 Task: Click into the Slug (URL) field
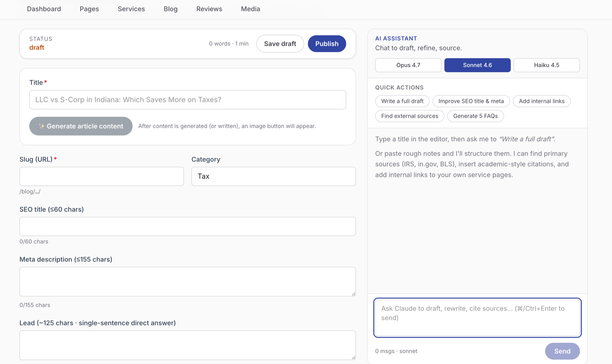101,176
